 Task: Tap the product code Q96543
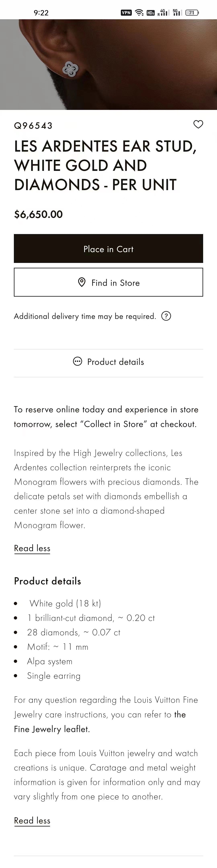click(x=33, y=126)
